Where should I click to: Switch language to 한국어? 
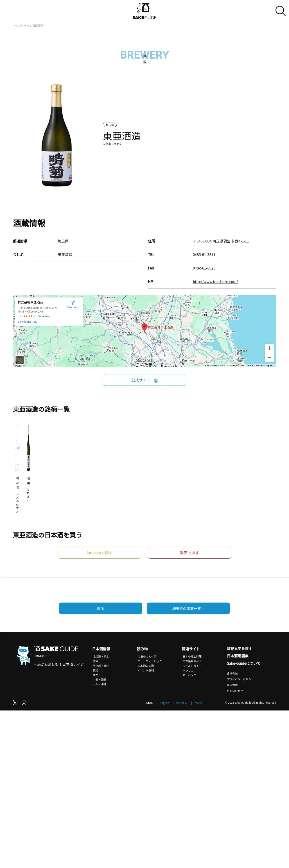tap(198, 703)
